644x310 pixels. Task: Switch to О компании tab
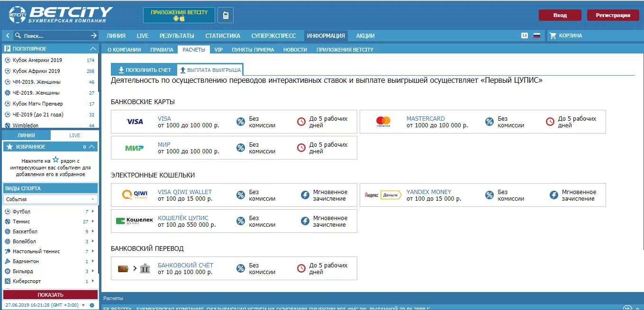tap(124, 49)
